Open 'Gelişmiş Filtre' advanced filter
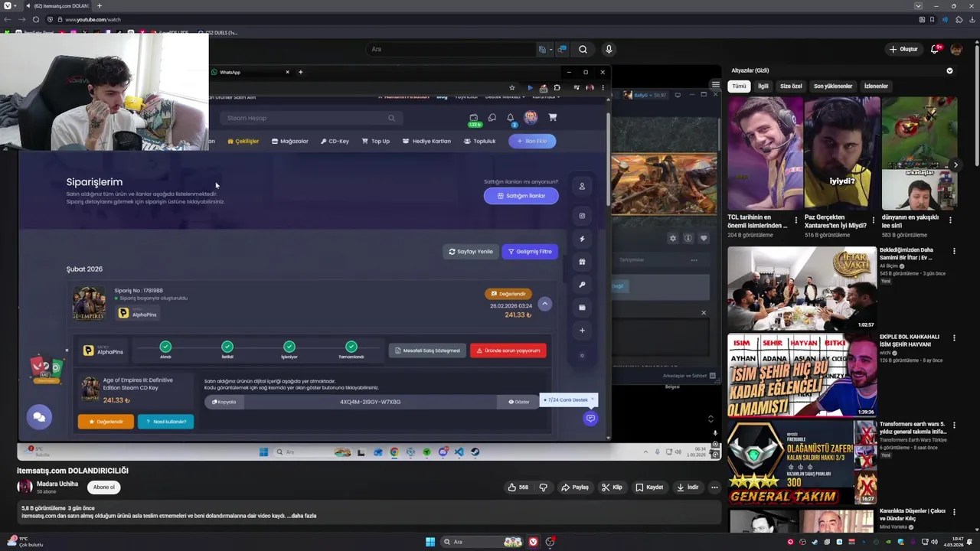This screenshot has height=551, width=980. point(530,251)
